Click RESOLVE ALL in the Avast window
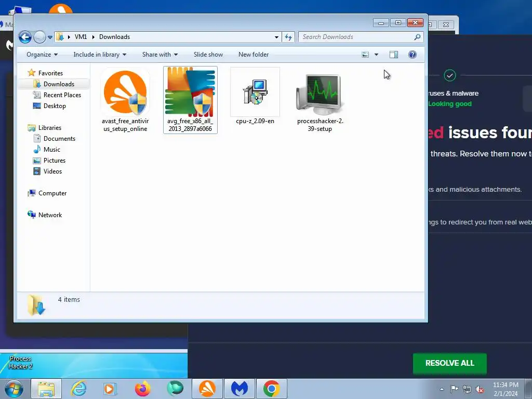The image size is (532, 399). coord(449,363)
